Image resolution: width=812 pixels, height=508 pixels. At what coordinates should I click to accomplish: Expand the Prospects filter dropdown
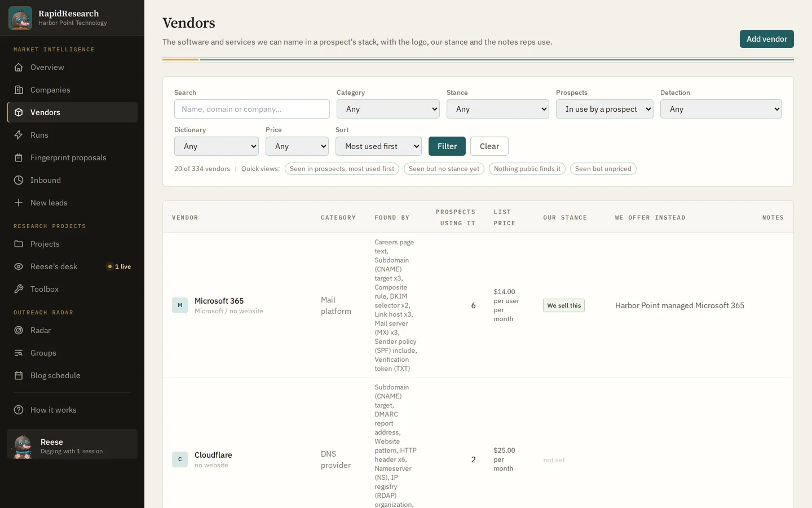click(604, 109)
